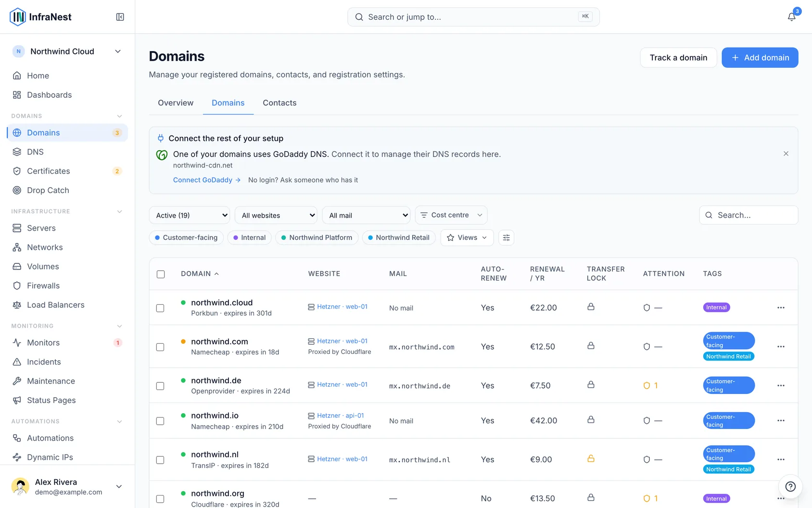Image resolution: width=812 pixels, height=508 pixels.
Task: Collapse the INFRASTRUCTURE sidebar section
Action: [x=119, y=211]
